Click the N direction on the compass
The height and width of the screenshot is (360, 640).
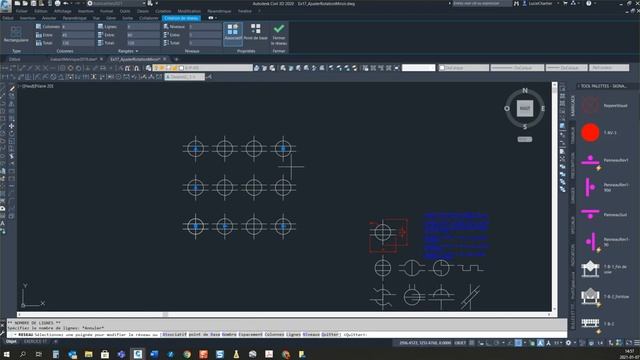tap(525, 91)
